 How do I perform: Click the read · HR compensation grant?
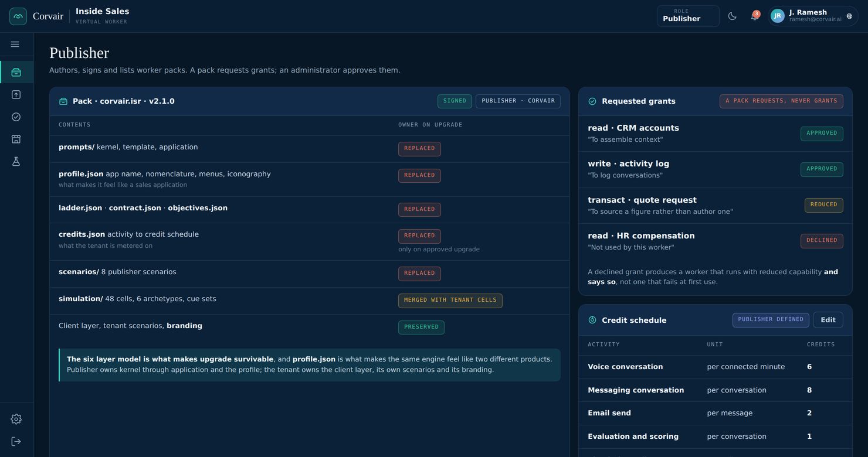(715, 241)
